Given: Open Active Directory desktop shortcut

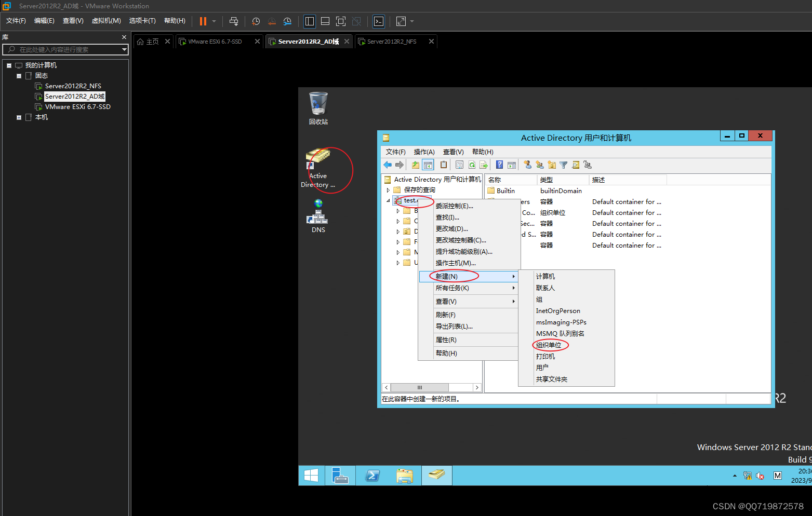Looking at the screenshot, I should pyautogui.click(x=318, y=169).
